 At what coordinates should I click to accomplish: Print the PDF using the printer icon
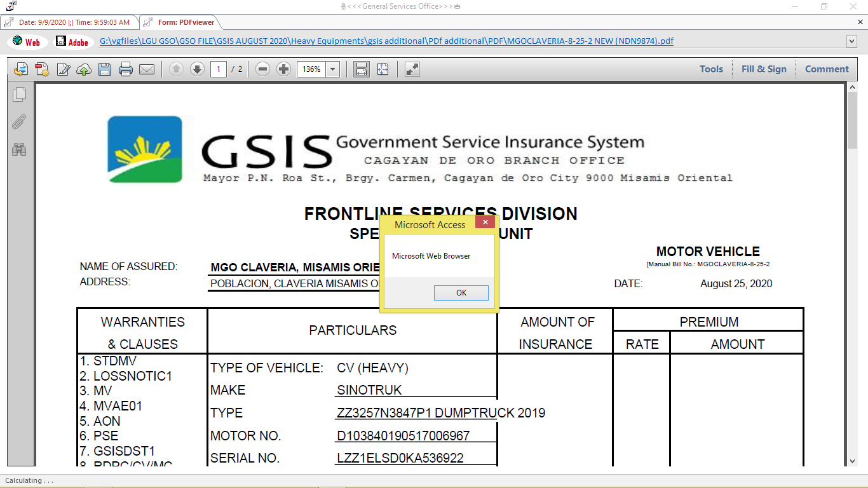coord(126,69)
